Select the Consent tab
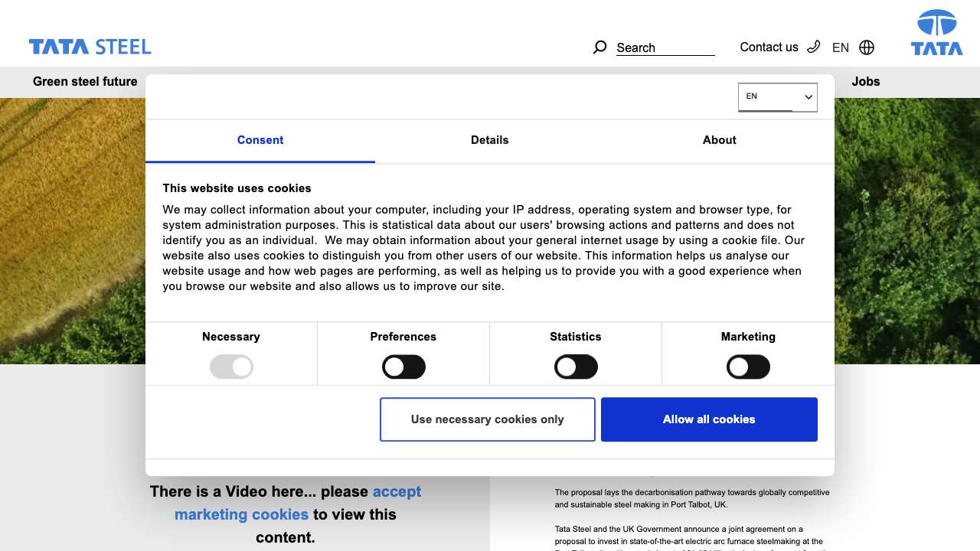The image size is (980, 551). [x=260, y=140]
